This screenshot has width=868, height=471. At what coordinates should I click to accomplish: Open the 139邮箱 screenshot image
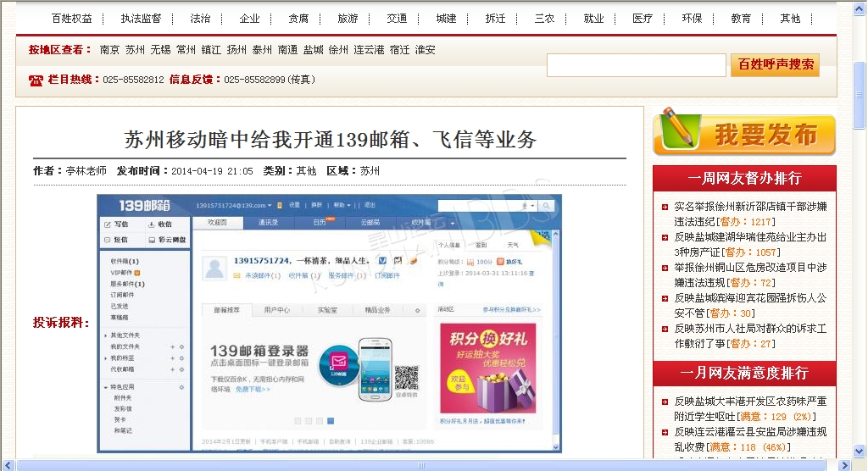click(330, 324)
